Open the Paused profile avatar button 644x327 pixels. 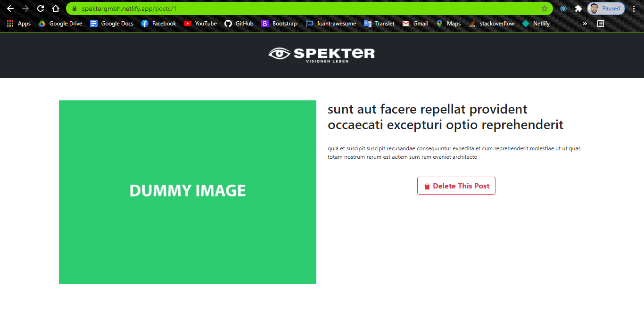[x=606, y=8]
